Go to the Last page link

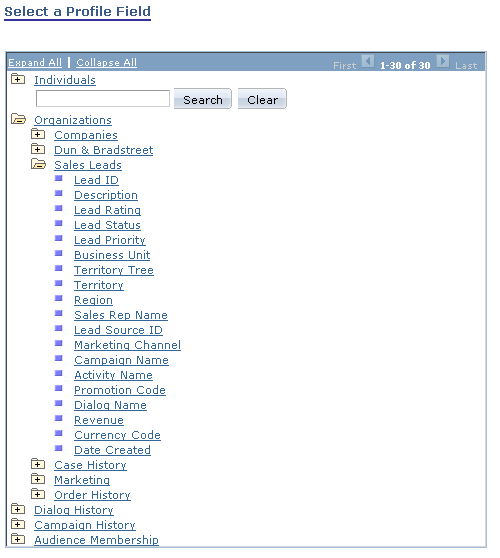pos(466,65)
